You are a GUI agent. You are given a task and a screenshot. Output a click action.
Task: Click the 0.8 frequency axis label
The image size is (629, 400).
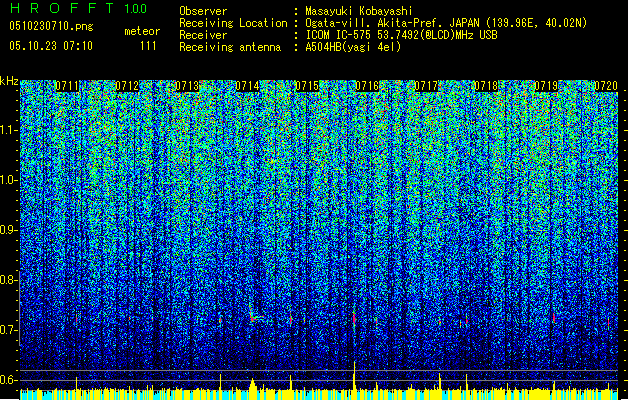tap(9, 280)
